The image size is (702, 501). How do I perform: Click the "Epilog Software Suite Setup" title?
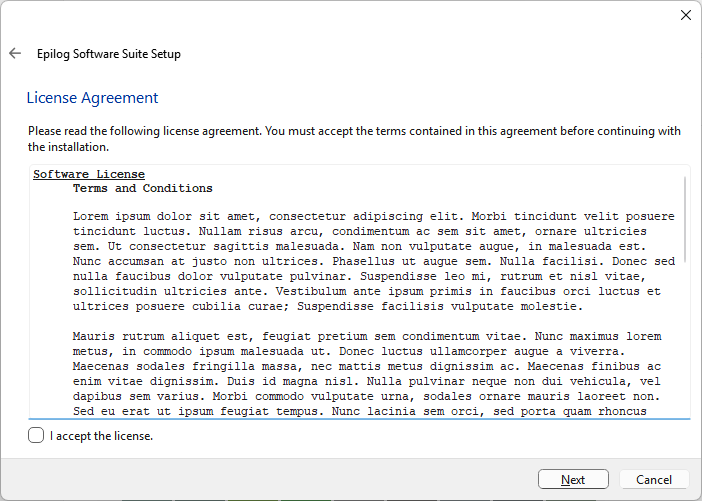coord(108,54)
